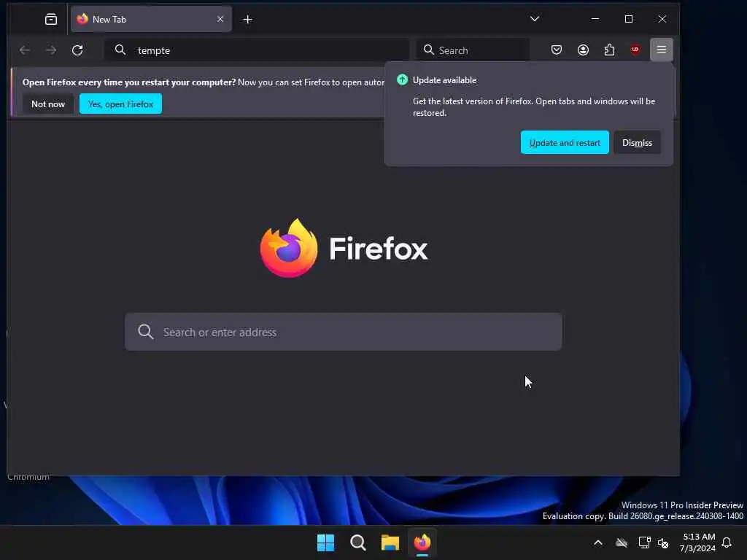
Task: Click the magnifier icon in address bar
Action: [x=120, y=50]
